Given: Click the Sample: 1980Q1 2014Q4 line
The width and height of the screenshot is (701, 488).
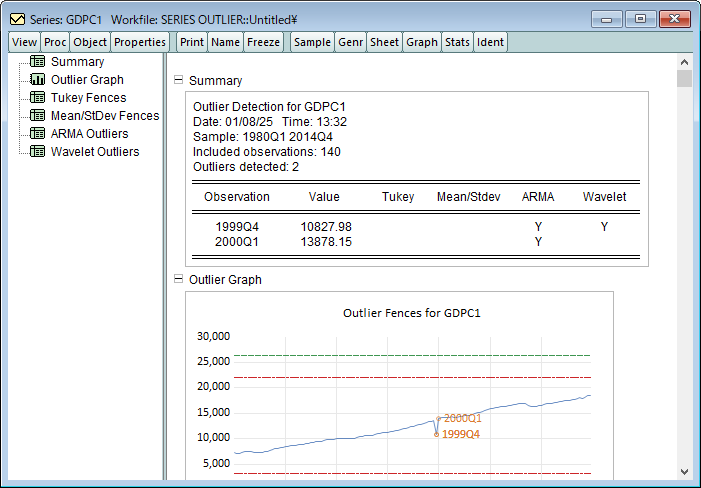Looking at the screenshot, I should (263, 137).
